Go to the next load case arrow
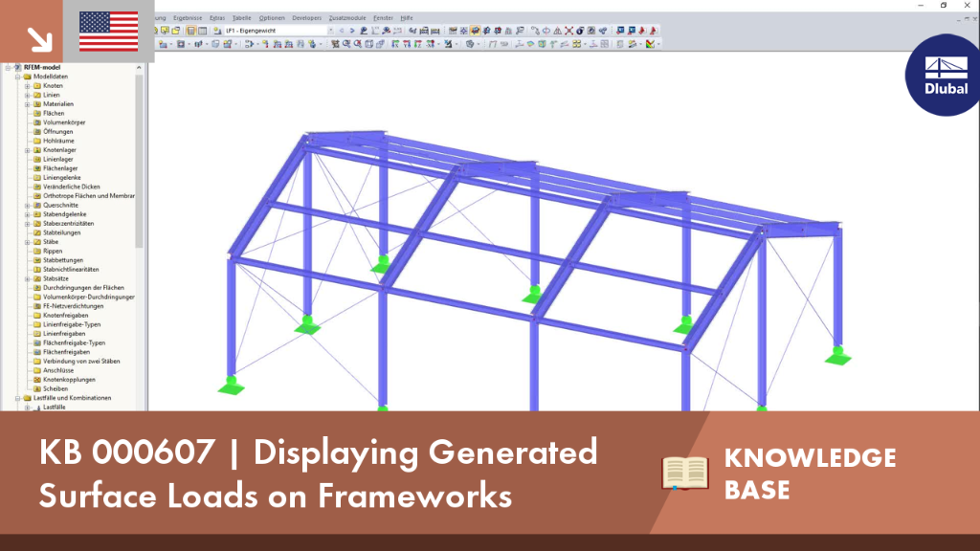 pos(352,31)
